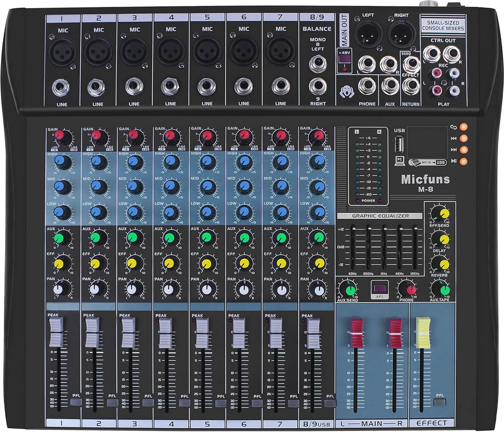Activate PFL on channel 8/9 USB

pos(330,403)
